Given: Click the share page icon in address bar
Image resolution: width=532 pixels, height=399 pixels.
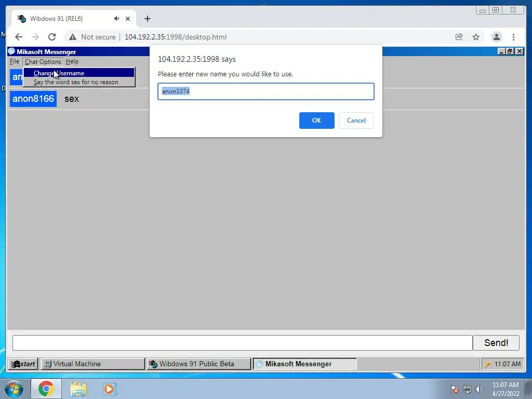Looking at the screenshot, I should point(459,37).
